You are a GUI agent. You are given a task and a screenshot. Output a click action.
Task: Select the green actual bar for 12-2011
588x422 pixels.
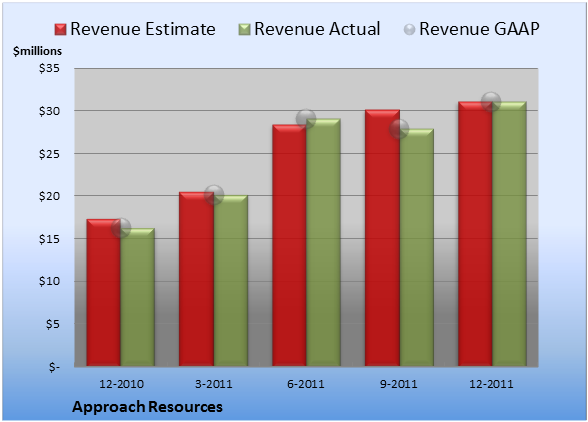tap(509, 234)
